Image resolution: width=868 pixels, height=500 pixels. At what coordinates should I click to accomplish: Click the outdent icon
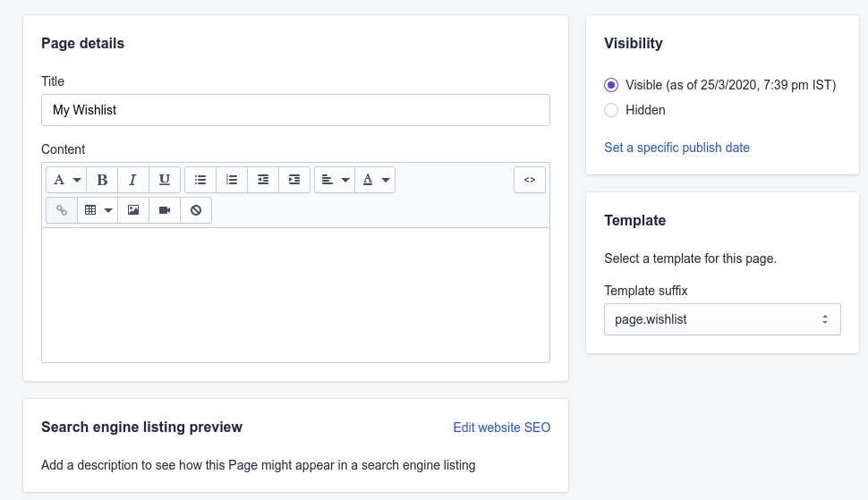tap(263, 180)
